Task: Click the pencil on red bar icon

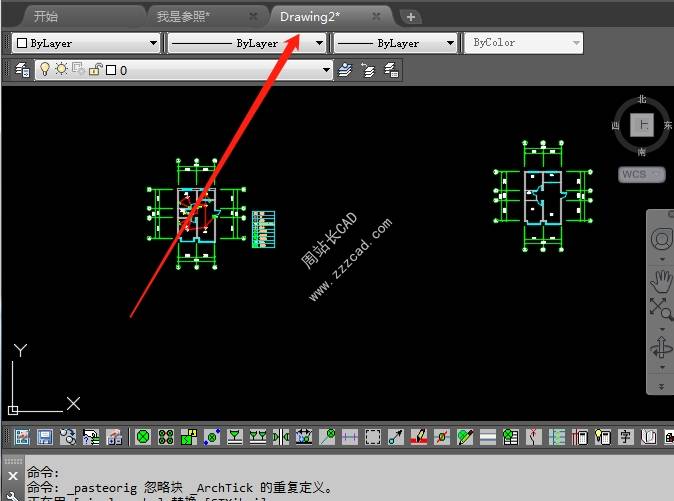Action: (419, 437)
